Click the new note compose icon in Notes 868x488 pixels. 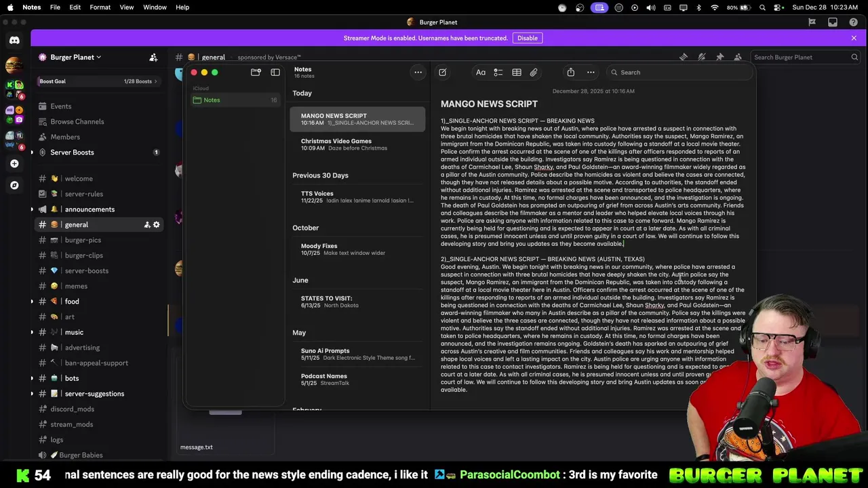pos(442,73)
